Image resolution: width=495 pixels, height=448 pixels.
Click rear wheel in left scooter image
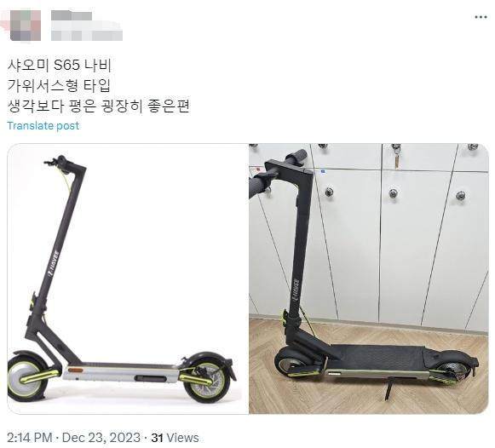(207, 380)
